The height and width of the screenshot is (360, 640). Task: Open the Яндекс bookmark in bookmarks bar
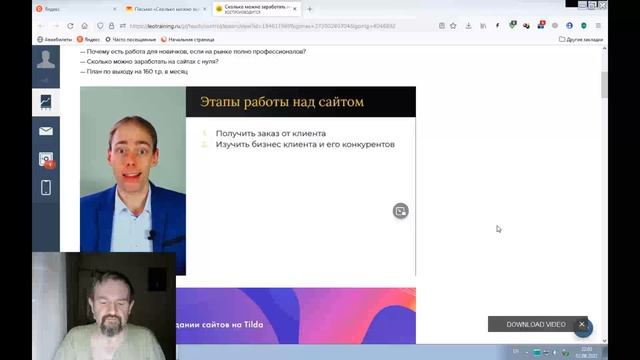(89, 40)
